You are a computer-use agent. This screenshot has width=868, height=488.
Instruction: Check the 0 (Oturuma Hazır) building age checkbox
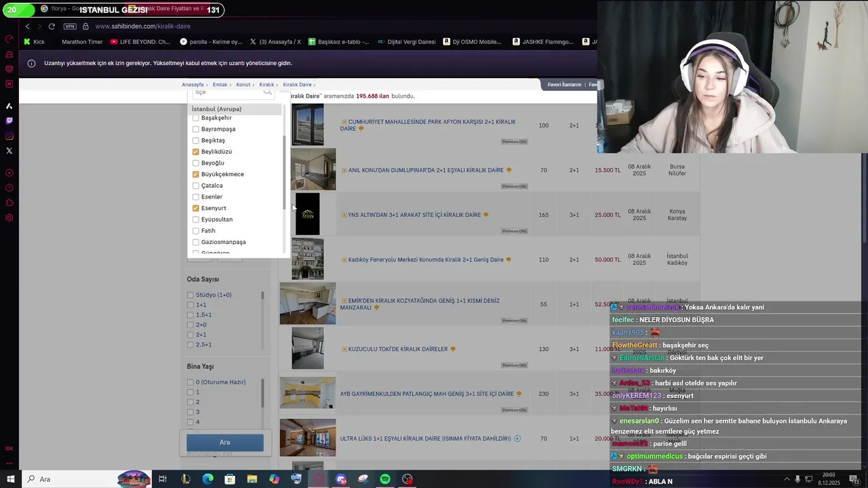191,382
